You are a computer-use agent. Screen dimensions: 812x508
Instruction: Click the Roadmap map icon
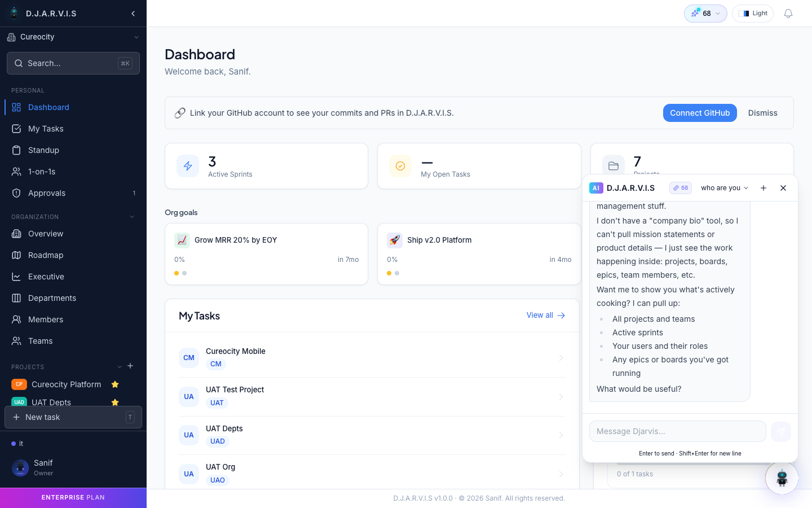coord(16,255)
